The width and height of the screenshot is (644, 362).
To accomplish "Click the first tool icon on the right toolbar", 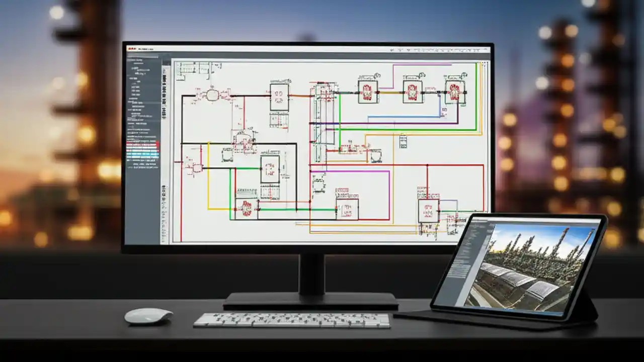I will (391, 50).
